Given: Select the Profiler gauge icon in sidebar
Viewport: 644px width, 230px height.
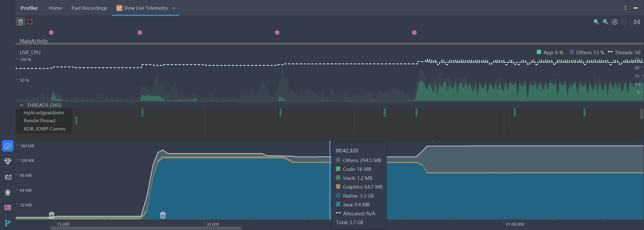Looking at the screenshot, I should point(8,146).
